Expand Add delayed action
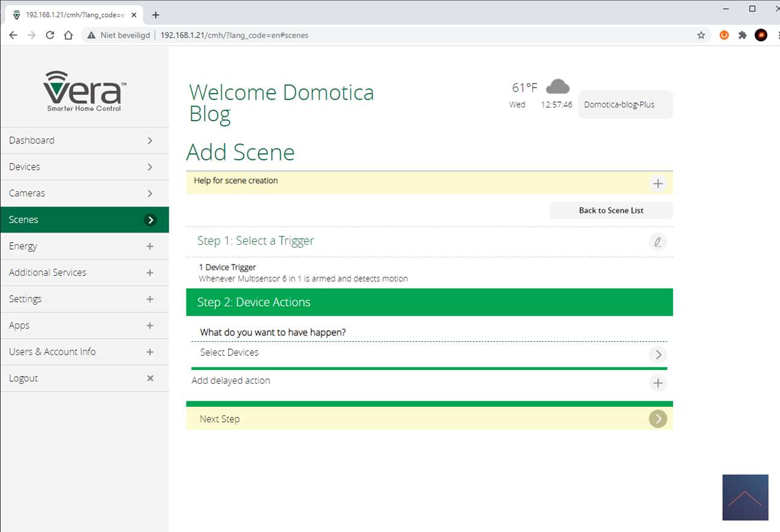Screen dimensions: 780x532 (658, 383)
